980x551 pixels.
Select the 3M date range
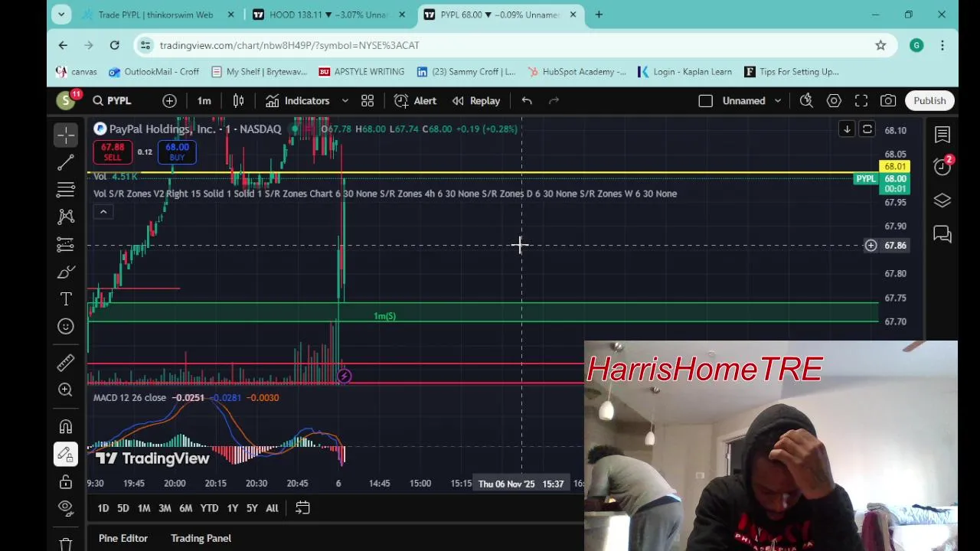[x=165, y=508]
